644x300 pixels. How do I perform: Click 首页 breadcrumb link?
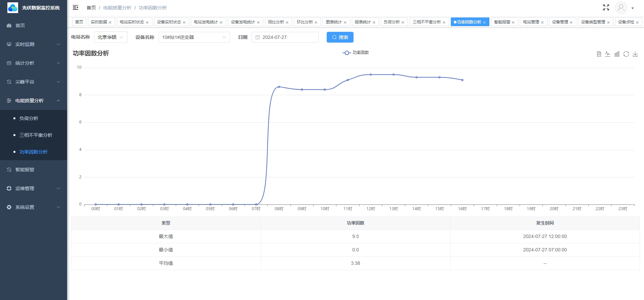(91, 8)
